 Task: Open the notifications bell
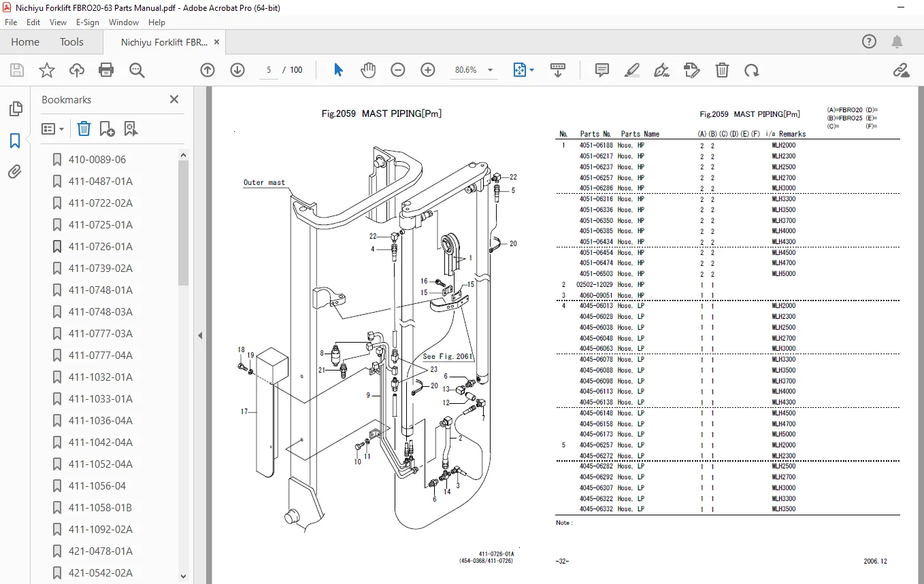(x=897, y=42)
